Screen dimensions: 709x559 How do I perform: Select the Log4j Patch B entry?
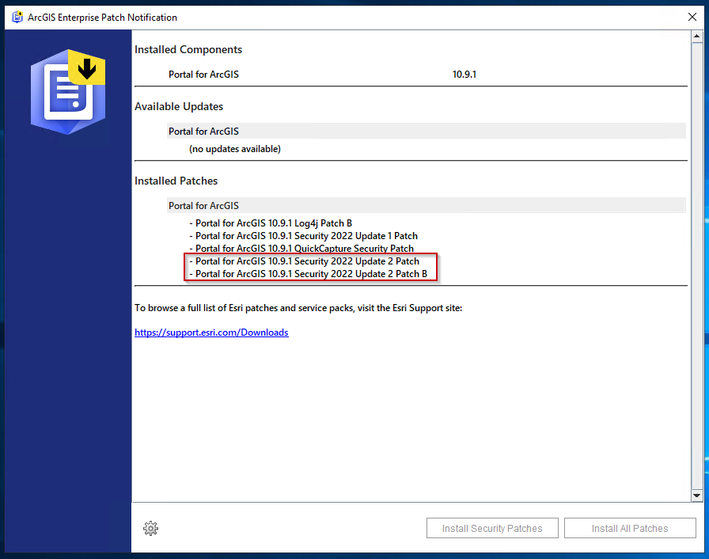(x=270, y=223)
